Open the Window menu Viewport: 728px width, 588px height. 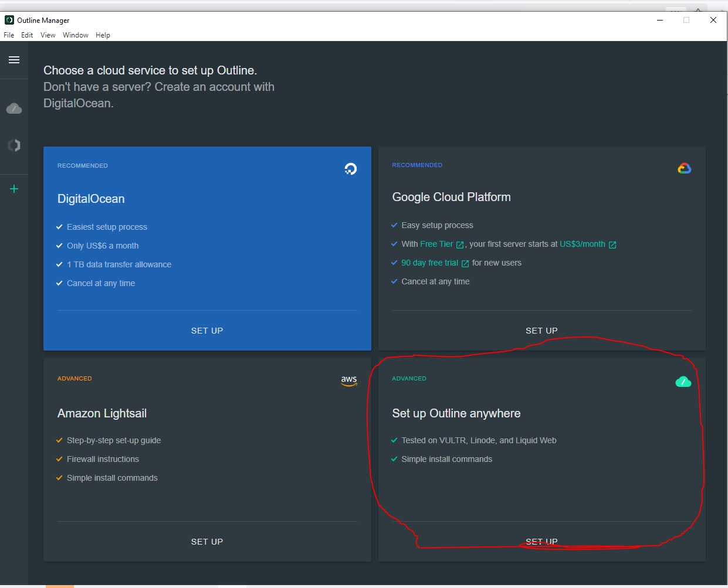(76, 35)
